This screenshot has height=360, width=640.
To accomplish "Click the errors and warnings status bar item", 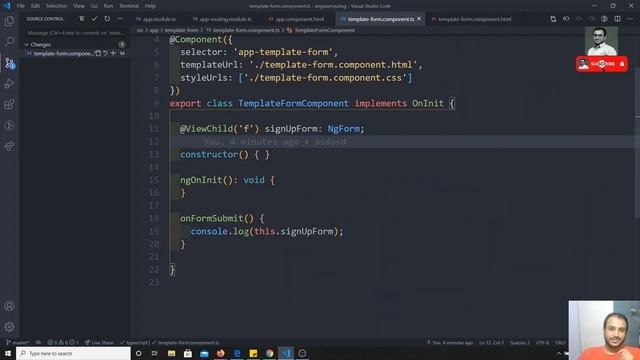I will (x=62, y=342).
